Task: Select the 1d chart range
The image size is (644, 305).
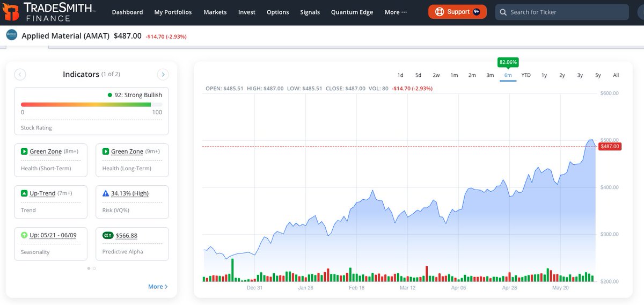Action: coord(400,75)
